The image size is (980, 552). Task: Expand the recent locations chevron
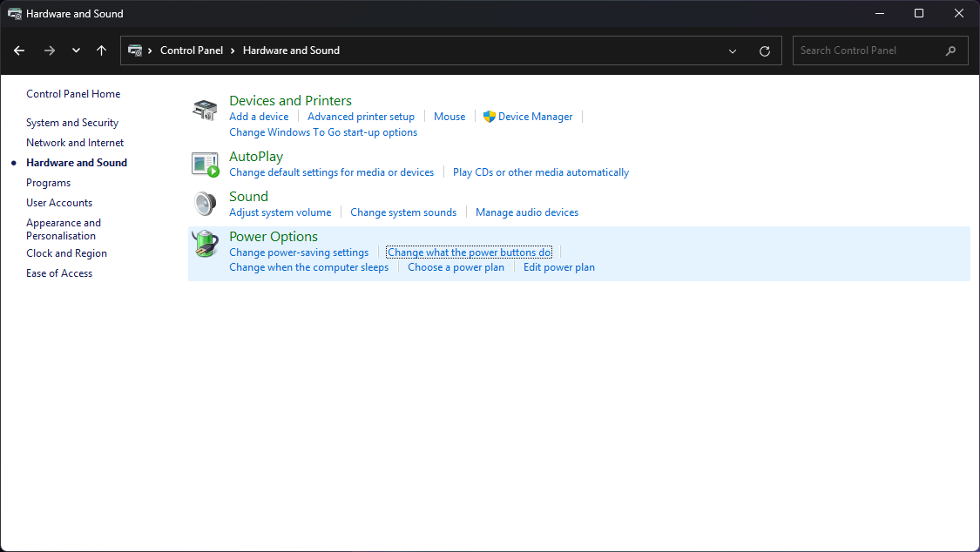click(76, 50)
